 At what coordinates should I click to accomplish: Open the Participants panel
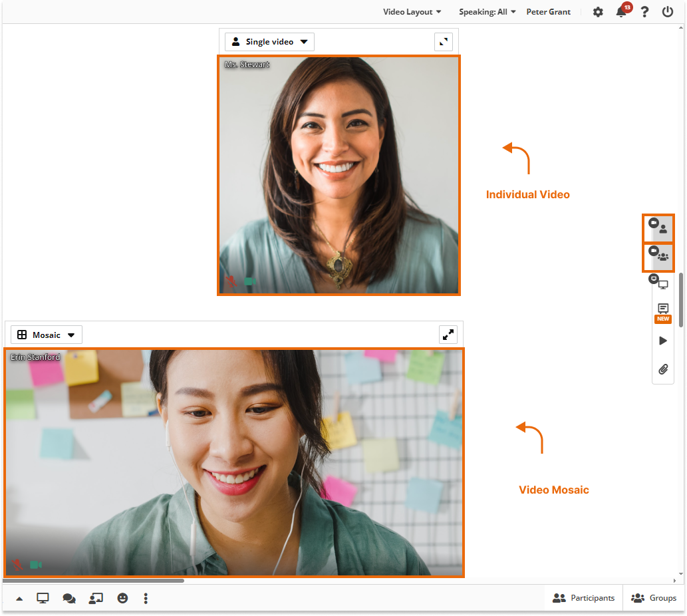[x=584, y=598]
